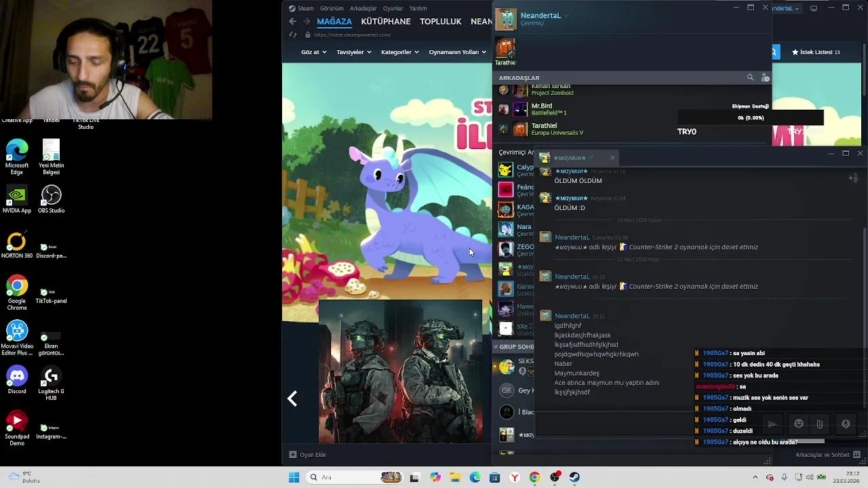The width and height of the screenshot is (868, 488).
Task: Close the ★маумии★ chat tab
Action: 612,158
